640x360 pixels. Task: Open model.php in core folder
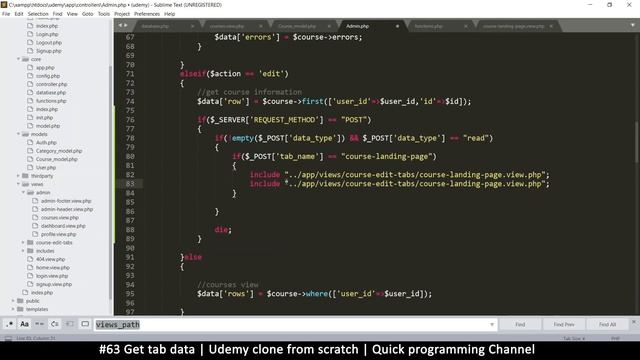[x=48, y=126]
